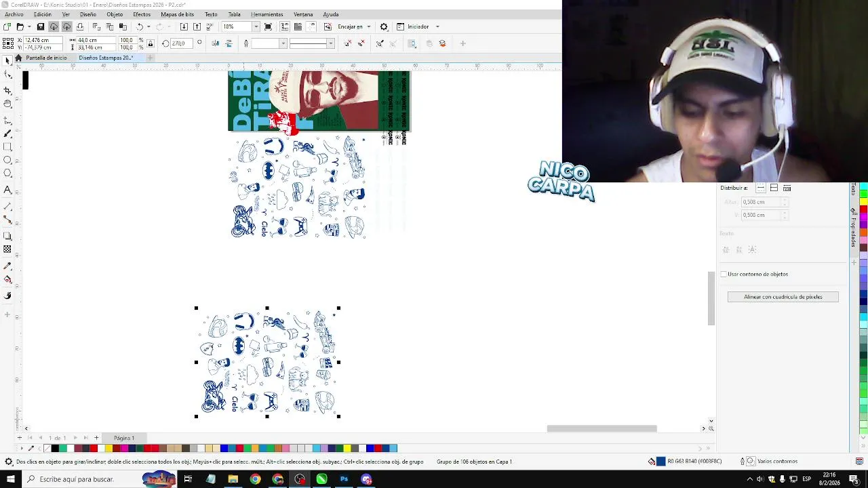Open the Mapas de bits menu

[177, 14]
